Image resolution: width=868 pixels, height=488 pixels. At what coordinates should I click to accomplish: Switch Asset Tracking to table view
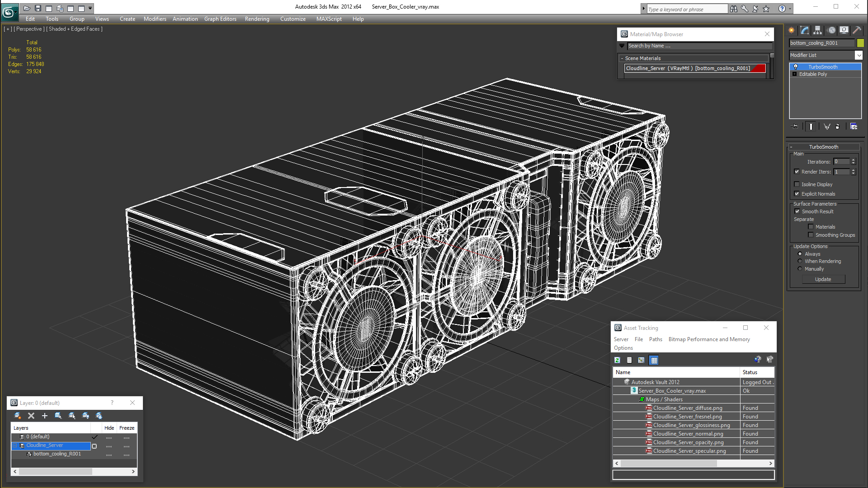click(654, 360)
